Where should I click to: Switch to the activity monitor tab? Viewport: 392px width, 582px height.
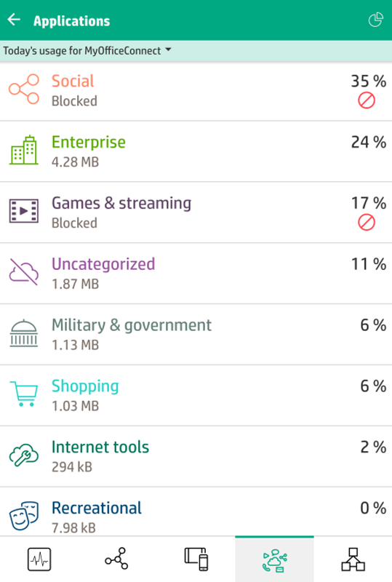[x=39, y=559]
